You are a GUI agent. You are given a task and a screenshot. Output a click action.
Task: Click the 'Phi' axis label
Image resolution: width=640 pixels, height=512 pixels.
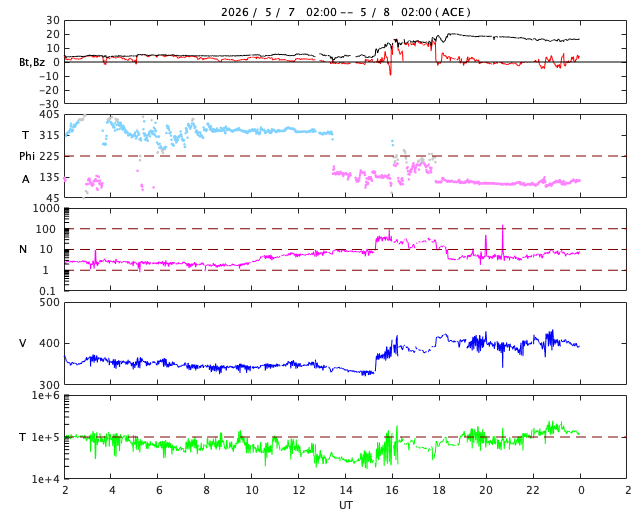point(27,156)
